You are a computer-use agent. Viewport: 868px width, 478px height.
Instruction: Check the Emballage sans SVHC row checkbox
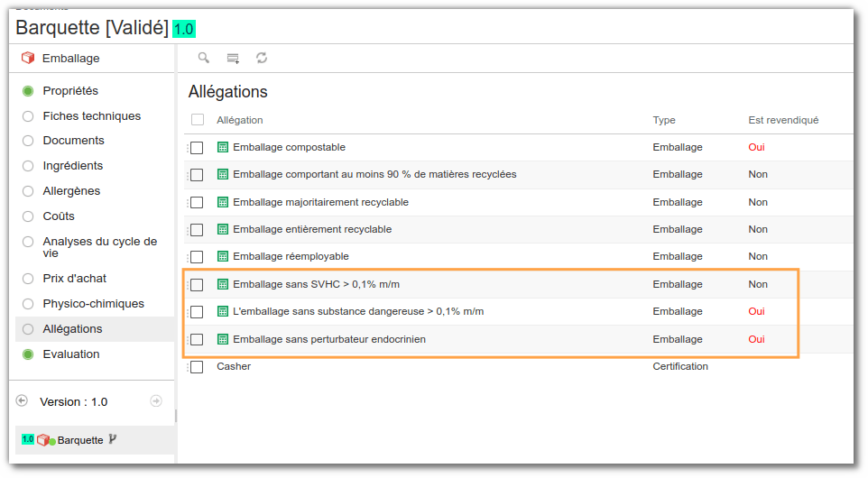click(x=197, y=285)
